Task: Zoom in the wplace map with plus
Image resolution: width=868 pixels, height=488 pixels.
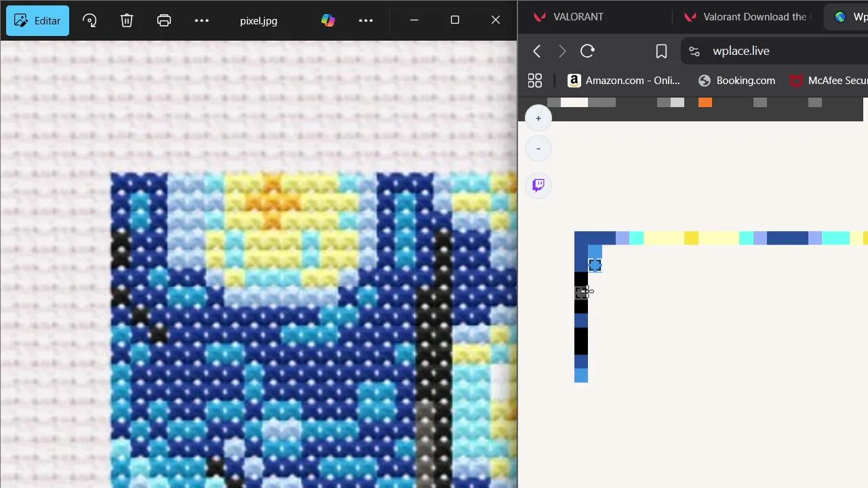Action: pyautogui.click(x=538, y=119)
